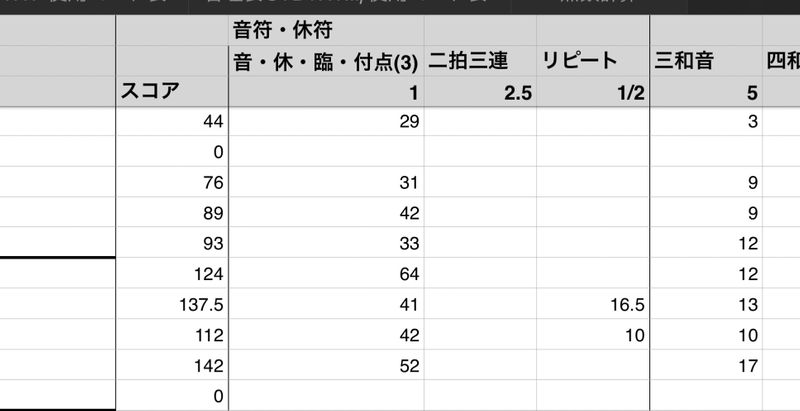Click the score cell showing 142

pos(172,366)
